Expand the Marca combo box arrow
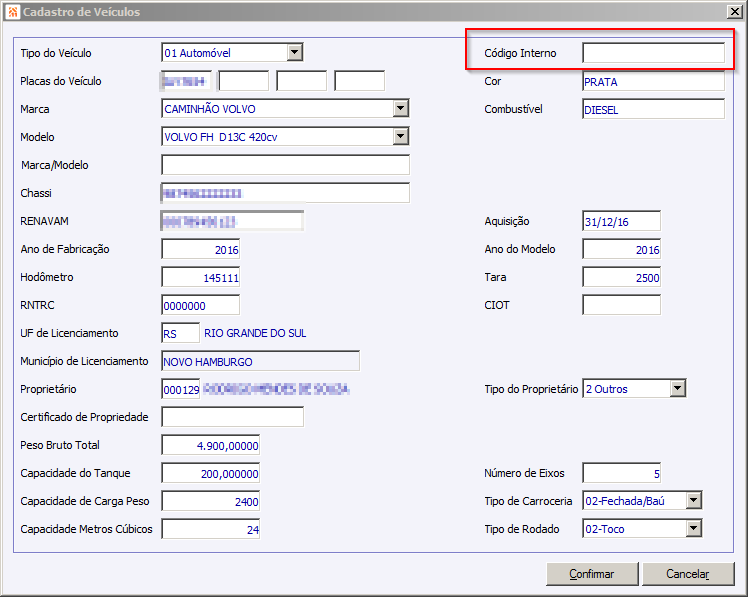 point(401,109)
